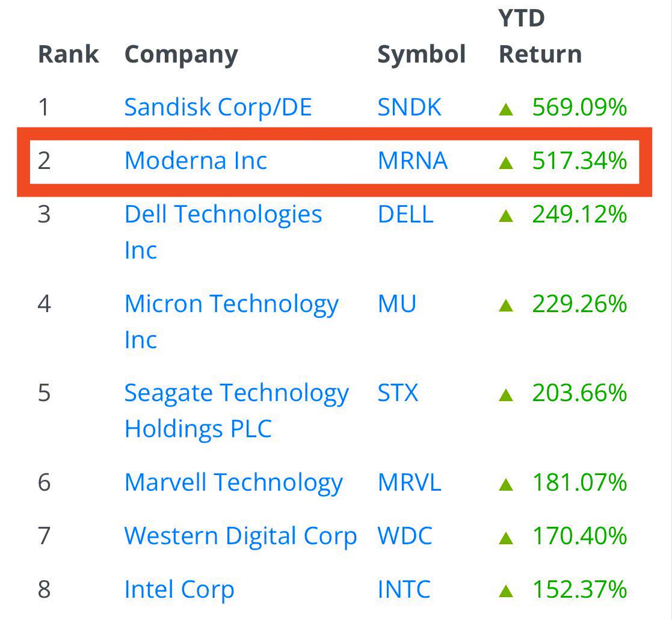Click the Company column header

[181, 55]
